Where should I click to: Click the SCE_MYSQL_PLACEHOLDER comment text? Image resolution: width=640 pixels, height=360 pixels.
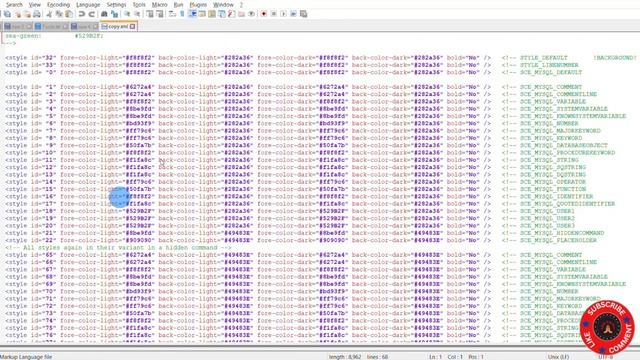(558, 240)
